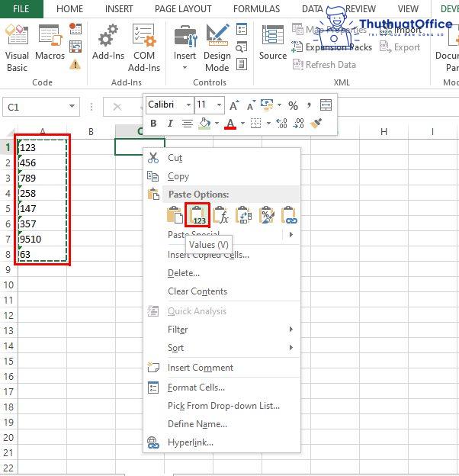459x476 pixels.
Task: Select the Paste Formatting option
Action: [267, 214]
